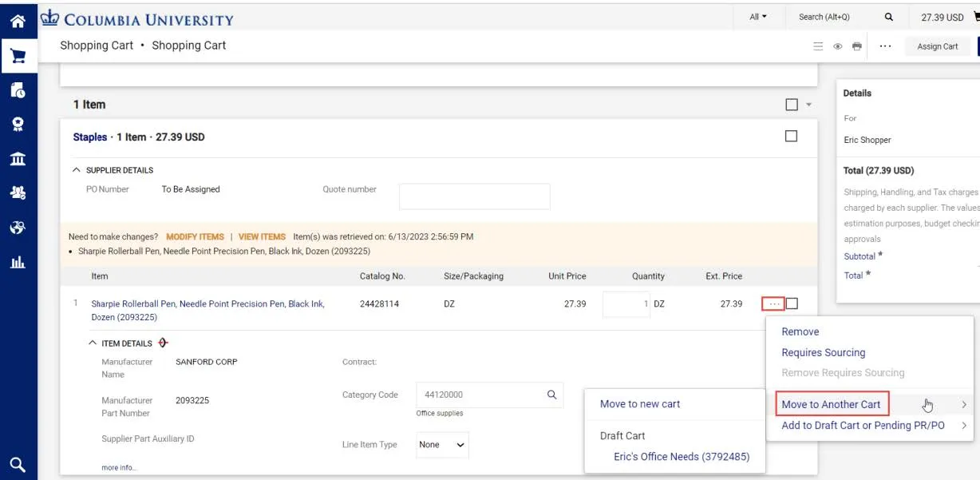Open the Suppliers people sidebar icon

click(18, 192)
